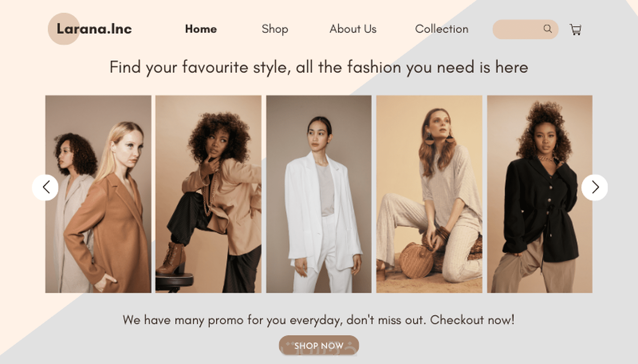Click the magnifying glass search icon
The height and width of the screenshot is (364, 638).
548,29
